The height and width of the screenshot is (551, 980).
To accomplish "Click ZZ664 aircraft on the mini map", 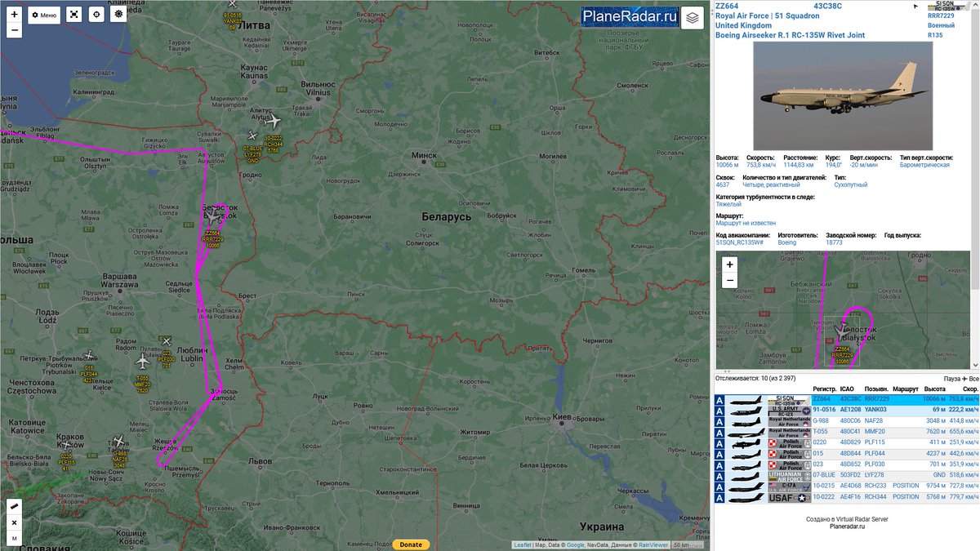I will point(843,330).
